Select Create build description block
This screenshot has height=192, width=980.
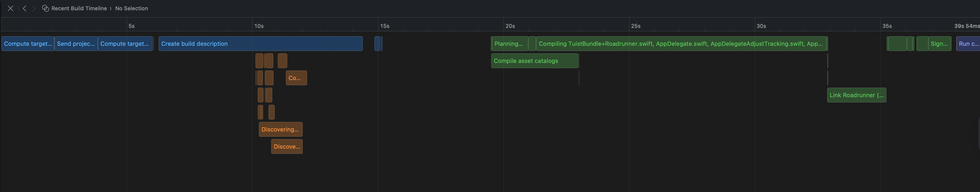point(261,44)
